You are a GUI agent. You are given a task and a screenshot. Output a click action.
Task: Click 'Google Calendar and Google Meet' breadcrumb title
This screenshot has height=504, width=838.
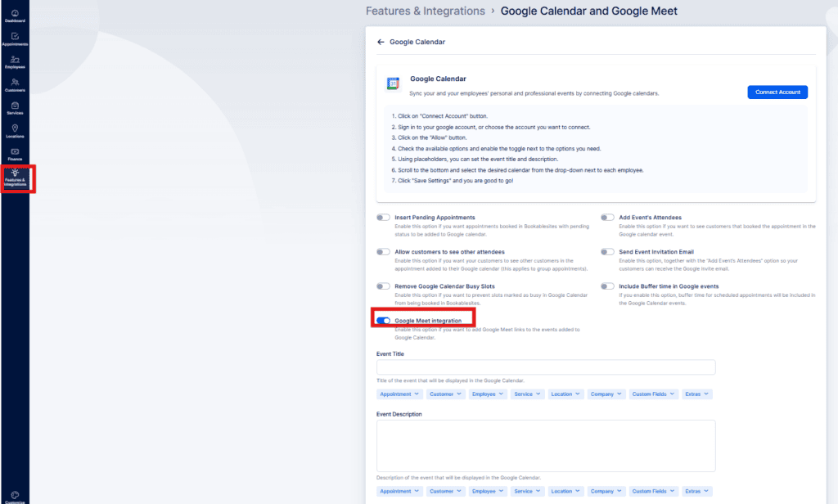pyautogui.click(x=589, y=11)
